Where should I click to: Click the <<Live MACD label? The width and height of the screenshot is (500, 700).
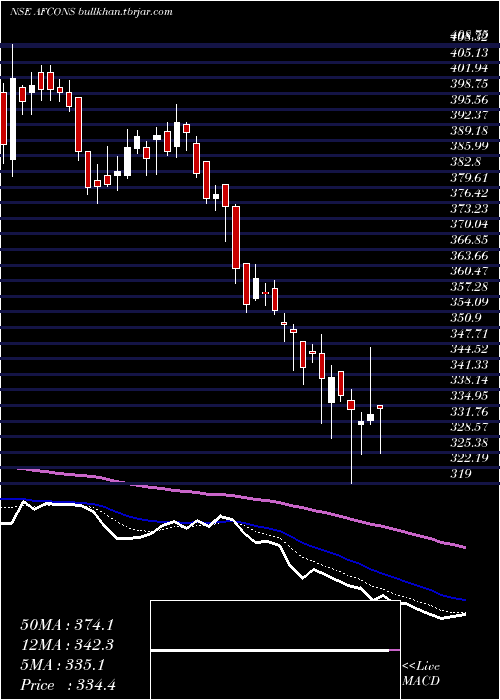[421, 674]
